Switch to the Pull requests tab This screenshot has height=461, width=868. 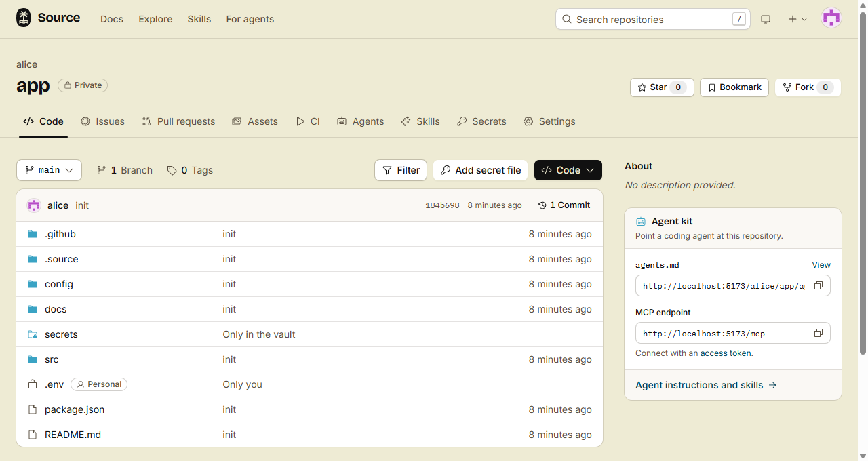tap(178, 121)
